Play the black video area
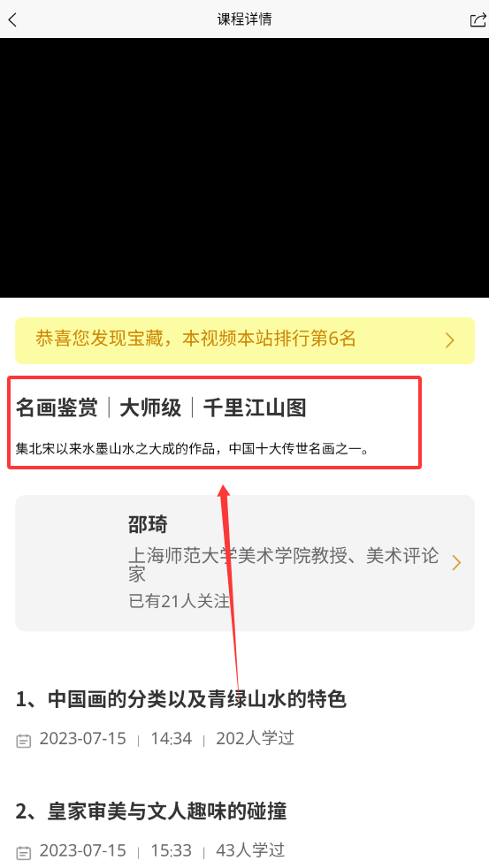The width and height of the screenshot is (489, 868). (x=244, y=168)
